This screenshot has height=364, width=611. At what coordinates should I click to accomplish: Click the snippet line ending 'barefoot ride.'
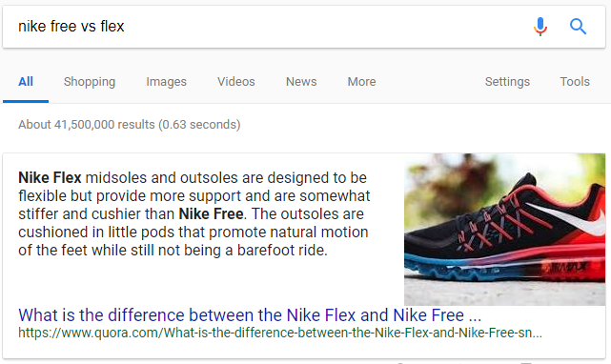click(x=173, y=251)
